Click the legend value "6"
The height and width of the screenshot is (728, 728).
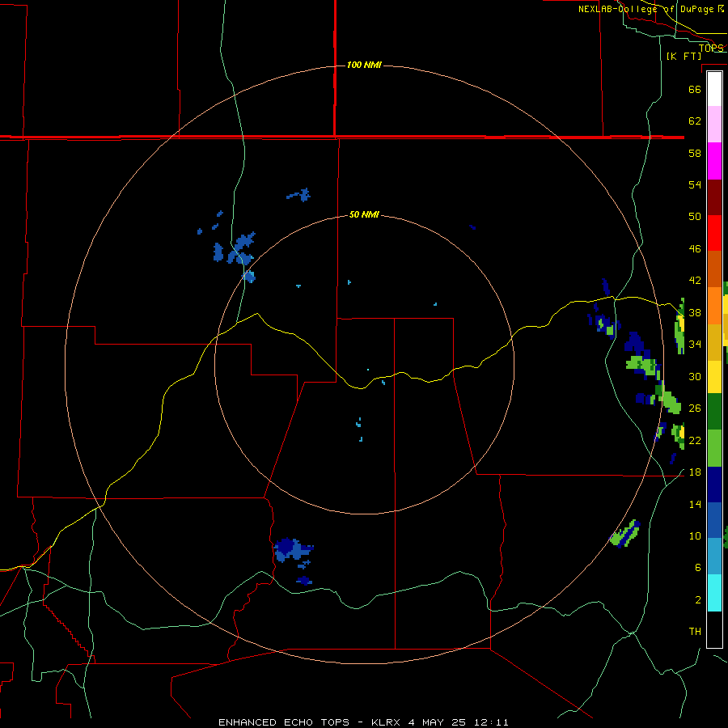(x=697, y=567)
